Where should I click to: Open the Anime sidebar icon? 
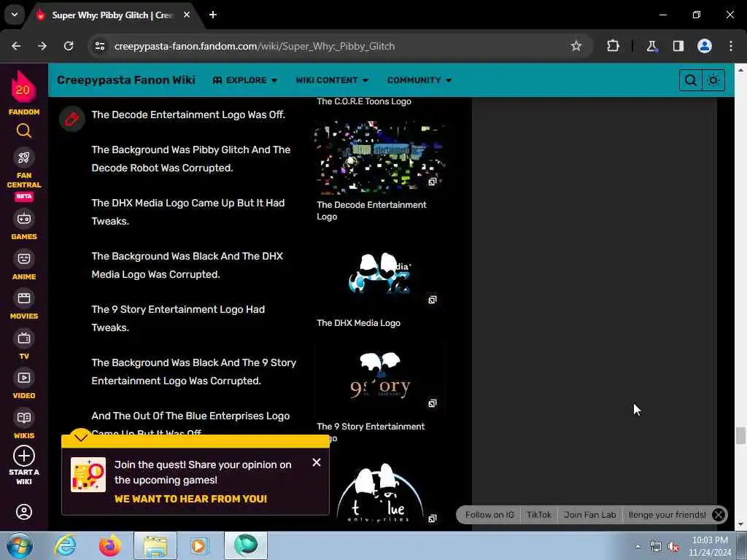[24, 259]
